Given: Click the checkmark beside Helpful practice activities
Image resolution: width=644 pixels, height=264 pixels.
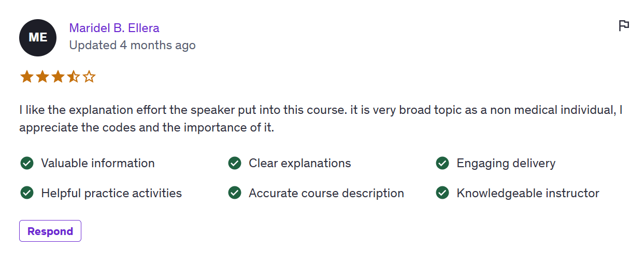Looking at the screenshot, I should pyautogui.click(x=26, y=194).
